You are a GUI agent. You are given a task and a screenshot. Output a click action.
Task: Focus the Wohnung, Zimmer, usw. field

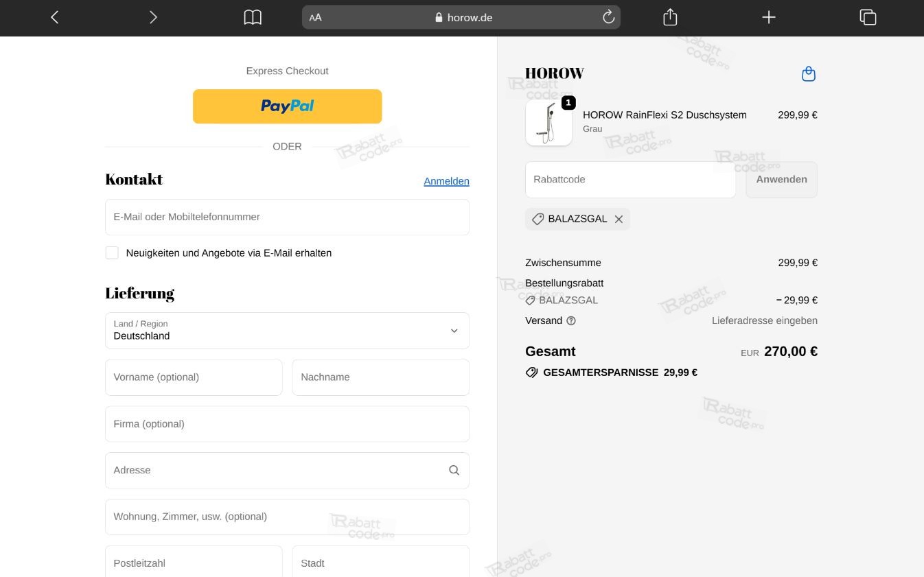[287, 517]
